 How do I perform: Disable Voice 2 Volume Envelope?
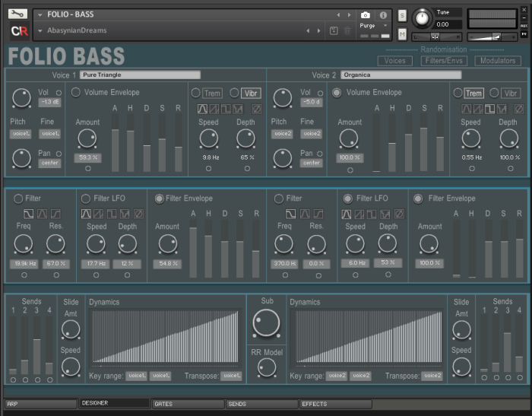point(337,92)
